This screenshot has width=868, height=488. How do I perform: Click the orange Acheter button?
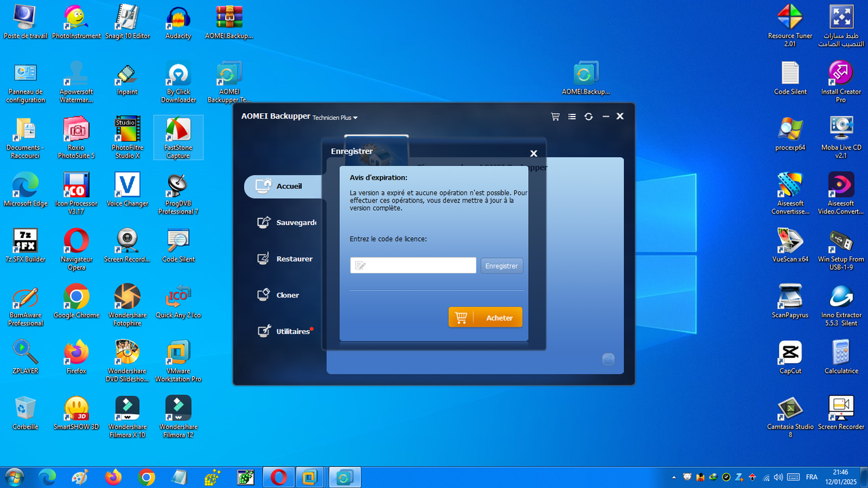[x=486, y=317]
